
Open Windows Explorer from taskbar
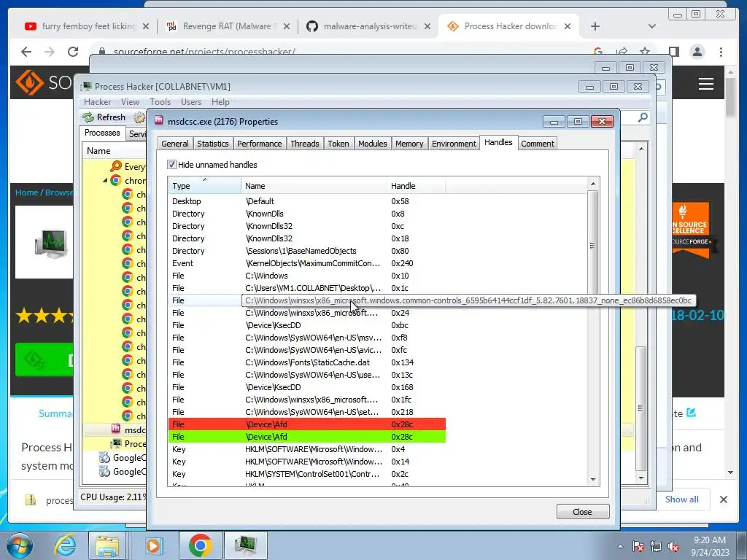[x=107, y=545]
